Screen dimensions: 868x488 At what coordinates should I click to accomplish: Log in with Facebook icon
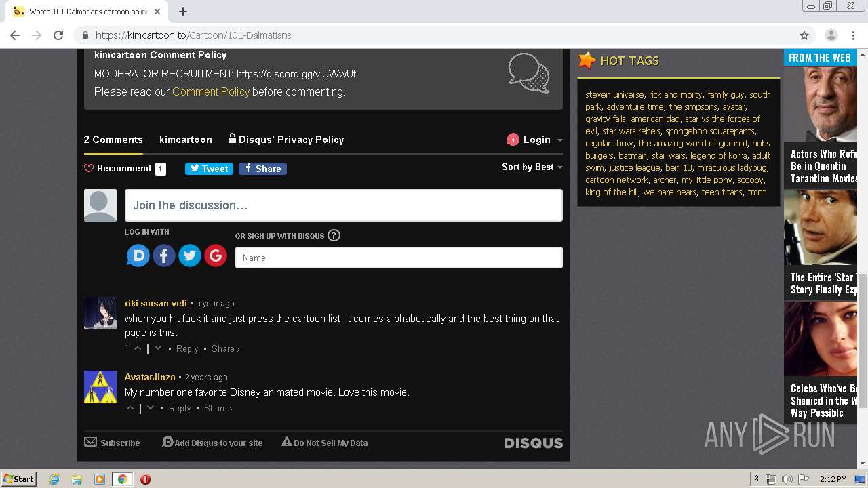coord(164,256)
